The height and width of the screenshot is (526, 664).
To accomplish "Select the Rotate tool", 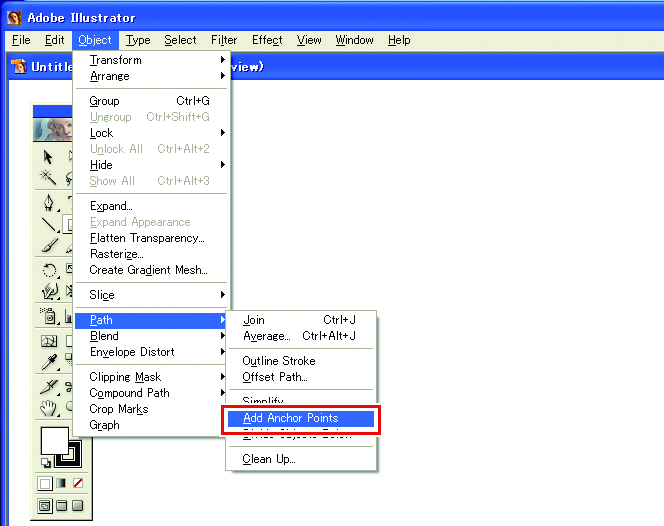I will pyautogui.click(x=47, y=270).
